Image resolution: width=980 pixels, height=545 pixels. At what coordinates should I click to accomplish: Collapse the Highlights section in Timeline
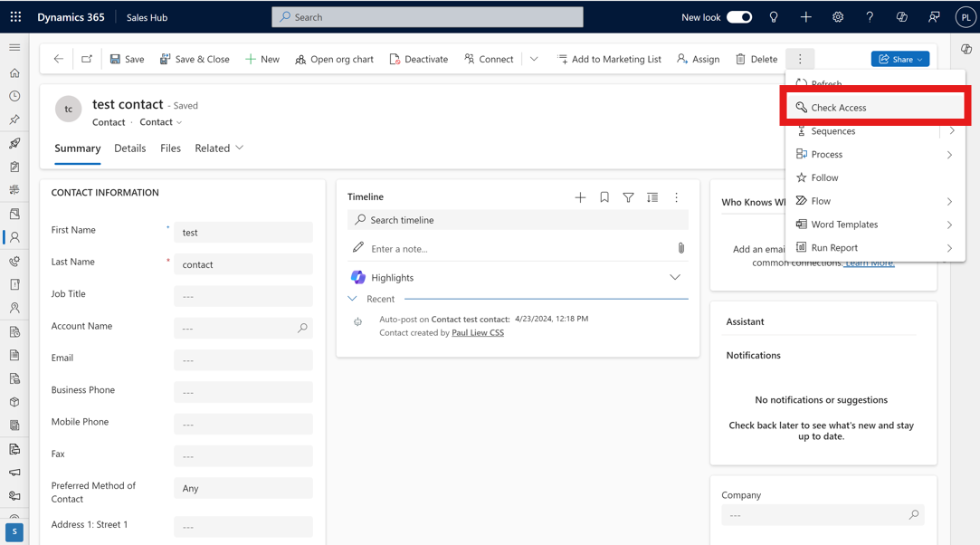tap(674, 277)
